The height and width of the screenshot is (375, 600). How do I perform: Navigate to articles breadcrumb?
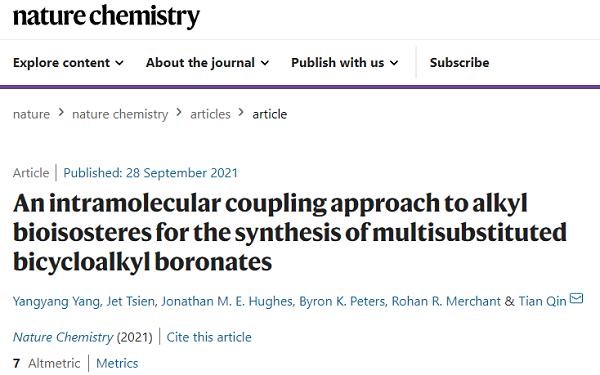(210, 114)
